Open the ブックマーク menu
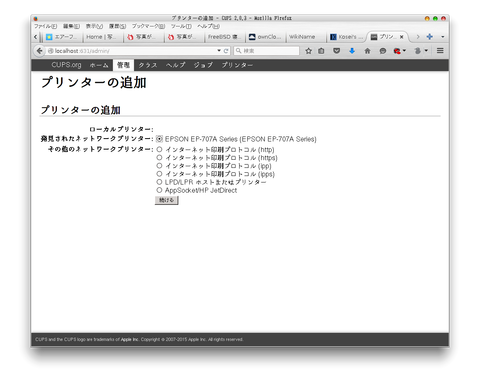480x382 pixels. [148, 26]
